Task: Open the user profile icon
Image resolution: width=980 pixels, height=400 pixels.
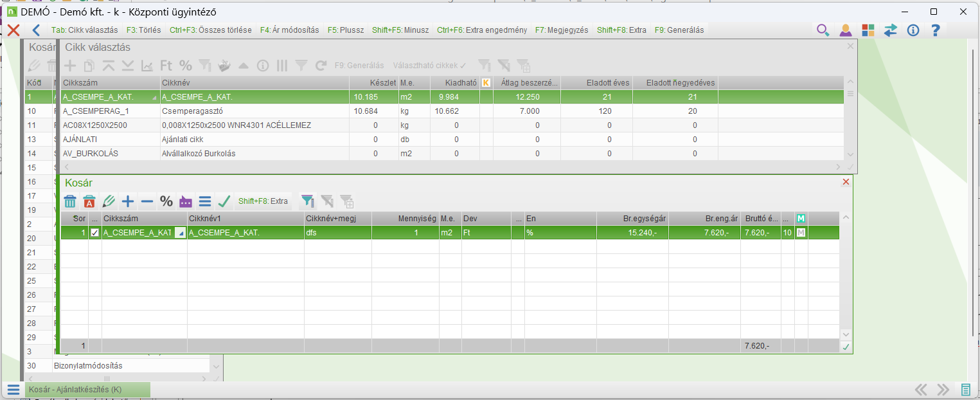Action: point(845,30)
